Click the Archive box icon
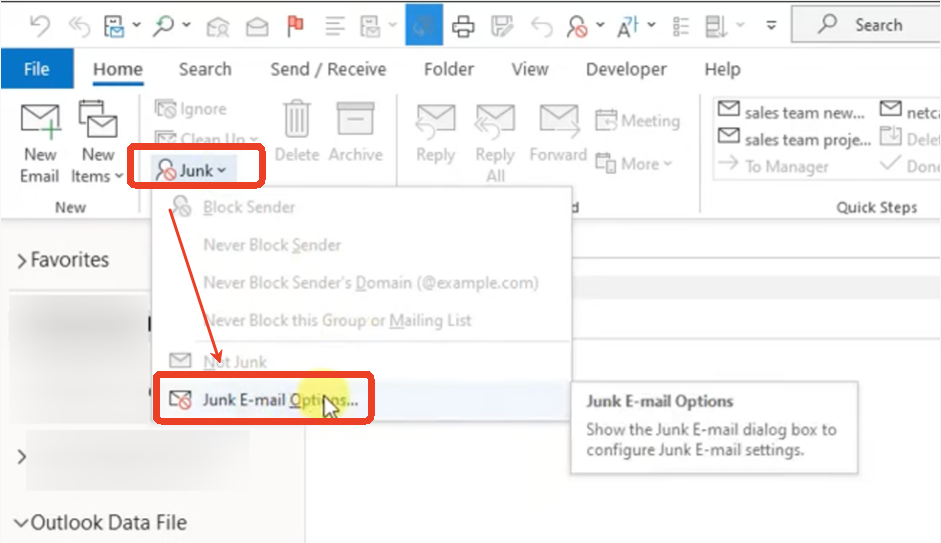 point(355,119)
